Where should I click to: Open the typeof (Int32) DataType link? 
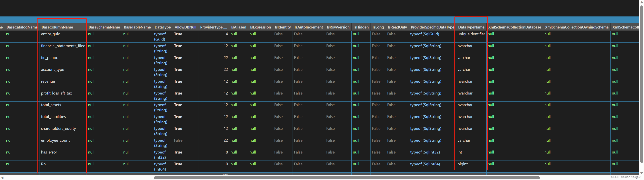click(x=160, y=155)
